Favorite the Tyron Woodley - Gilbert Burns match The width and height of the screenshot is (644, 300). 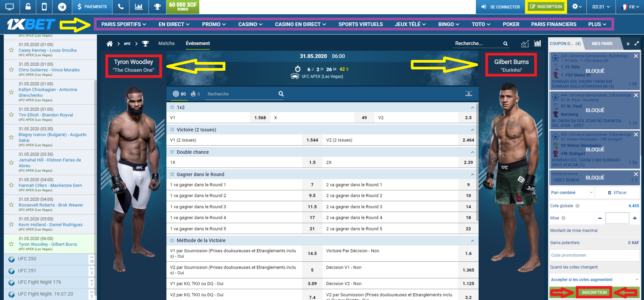[x=11, y=244]
